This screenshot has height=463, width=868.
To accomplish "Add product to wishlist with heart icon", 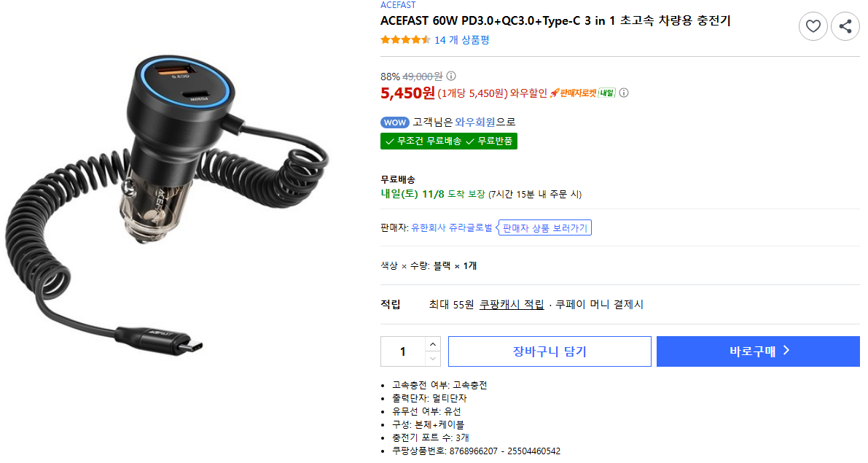I will pyautogui.click(x=813, y=27).
